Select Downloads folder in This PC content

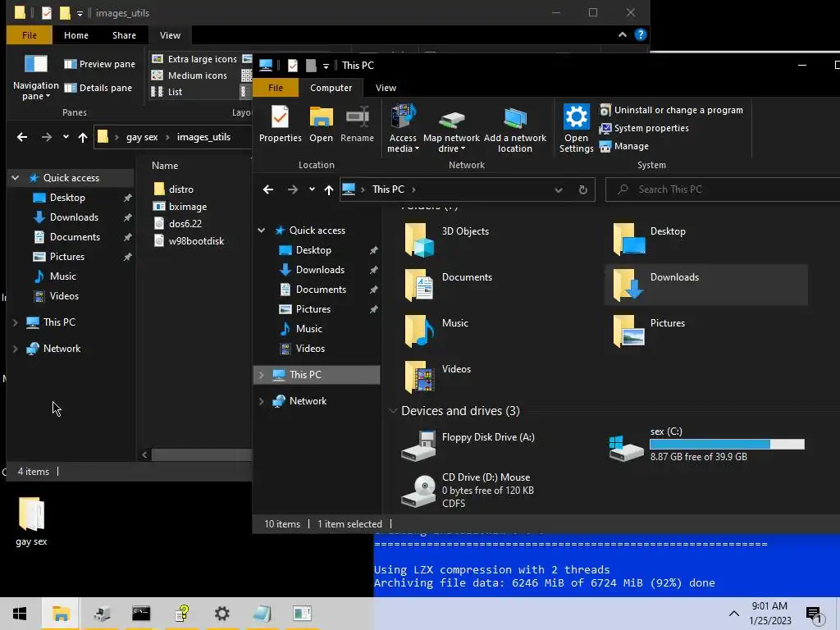click(x=706, y=285)
